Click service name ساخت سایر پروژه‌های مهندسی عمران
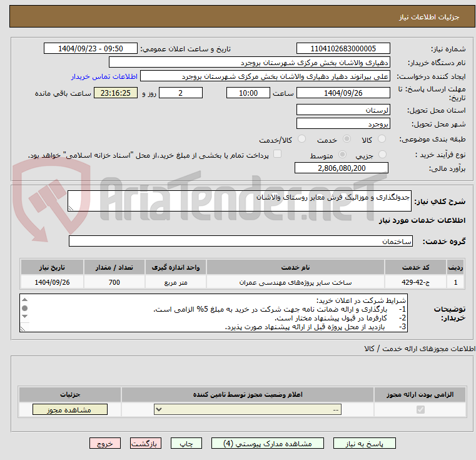The image size is (476, 460). (295, 282)
